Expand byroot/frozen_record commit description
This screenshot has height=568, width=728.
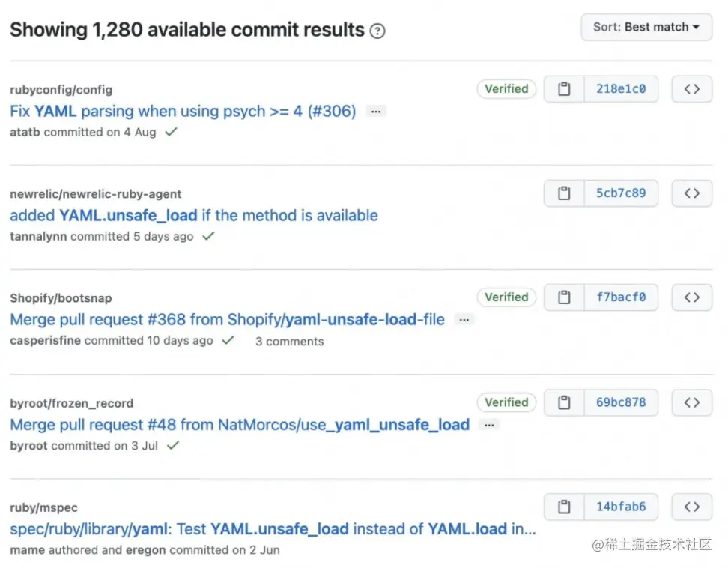489,425
